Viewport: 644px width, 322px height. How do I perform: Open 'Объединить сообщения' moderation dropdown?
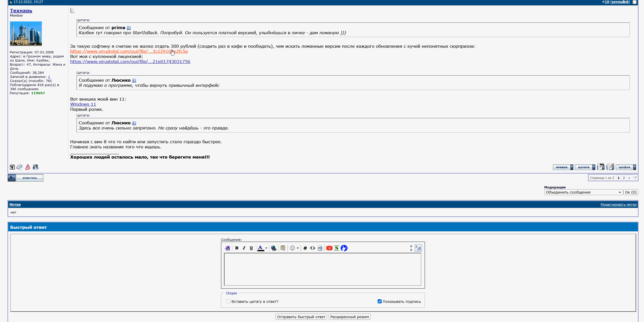tap(583, 192)
